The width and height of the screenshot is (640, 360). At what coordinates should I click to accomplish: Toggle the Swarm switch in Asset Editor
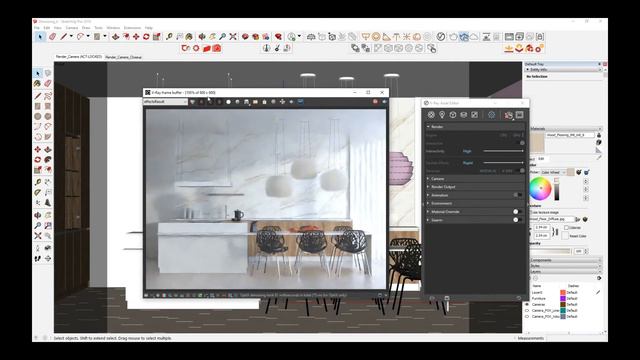(517, 220)
